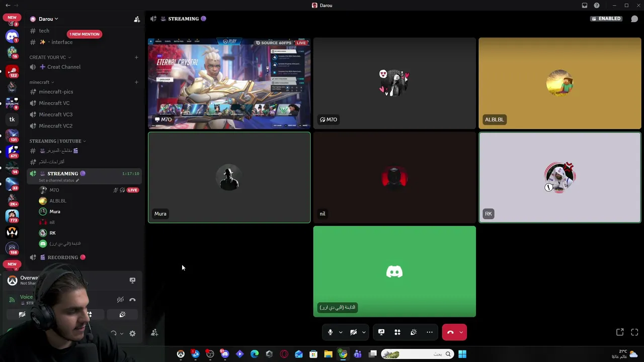Open User Settings gear icon
The width and height of the screenshot is (644, 362).
[132, 333]
